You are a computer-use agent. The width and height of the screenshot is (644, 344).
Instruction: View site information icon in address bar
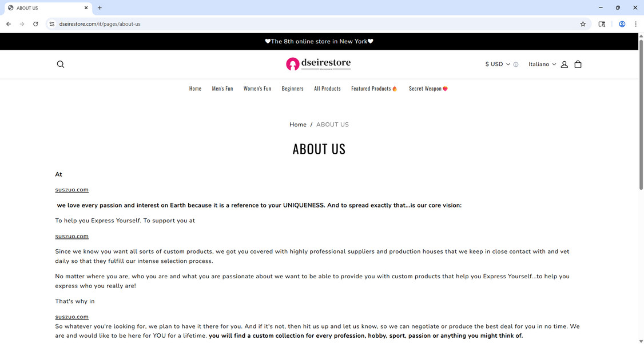(x=51, y=24)
